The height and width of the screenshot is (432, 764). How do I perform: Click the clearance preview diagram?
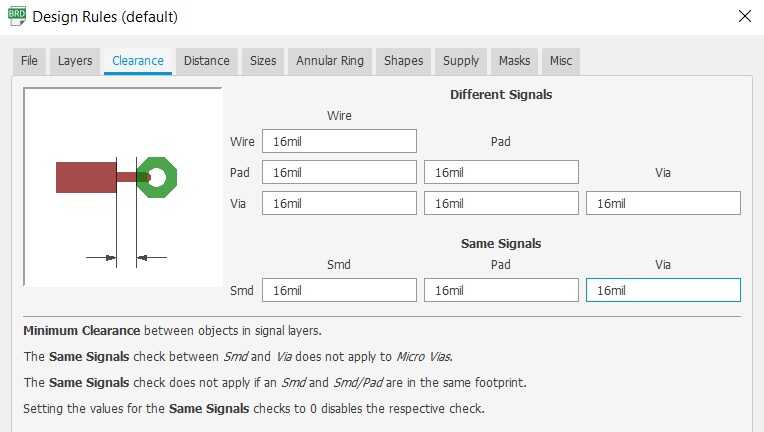(x=123, y=187)
